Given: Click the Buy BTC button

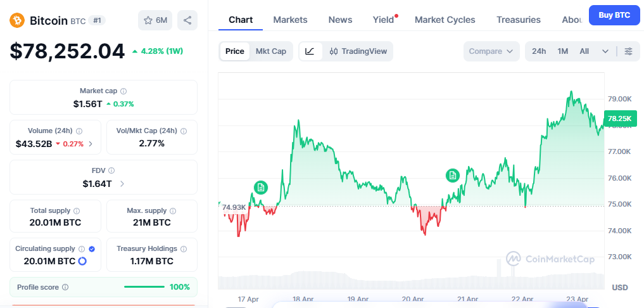Looking at the screenshot, I should tap(614, 15).
